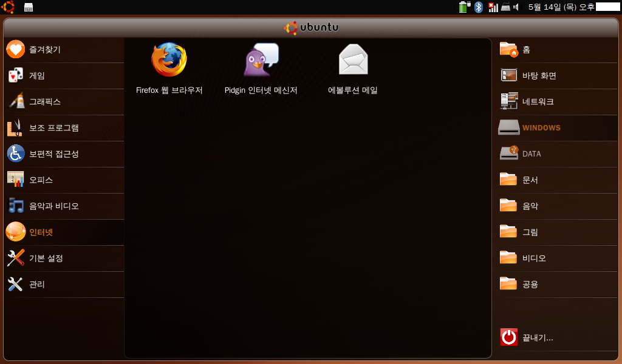Open the WINDOWS drive
This screenshot has height=364, width=622.
(558, 128)
